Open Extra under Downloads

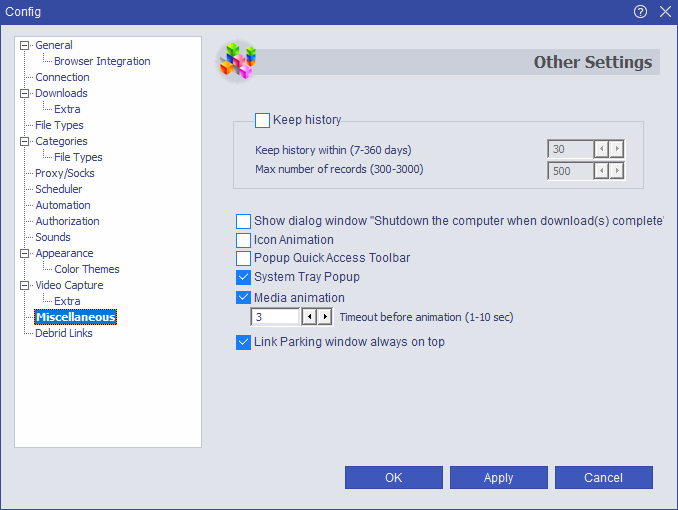pos(67,109)
